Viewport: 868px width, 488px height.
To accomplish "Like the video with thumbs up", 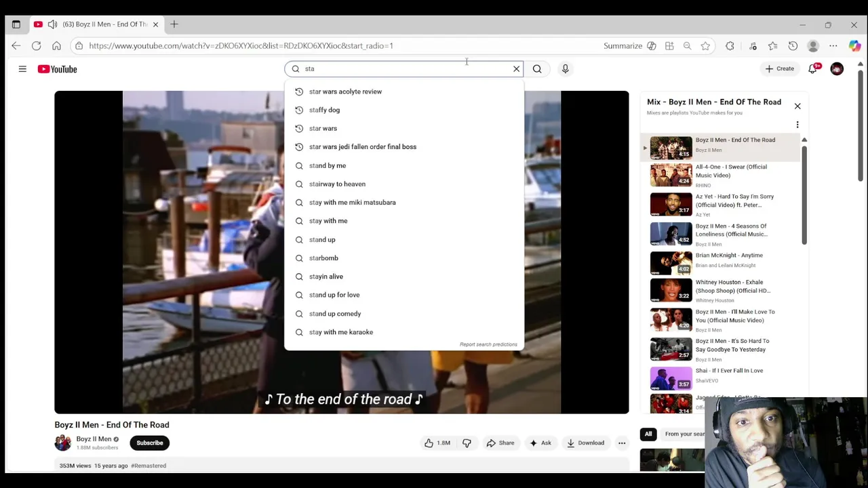I will click(437, 443).
